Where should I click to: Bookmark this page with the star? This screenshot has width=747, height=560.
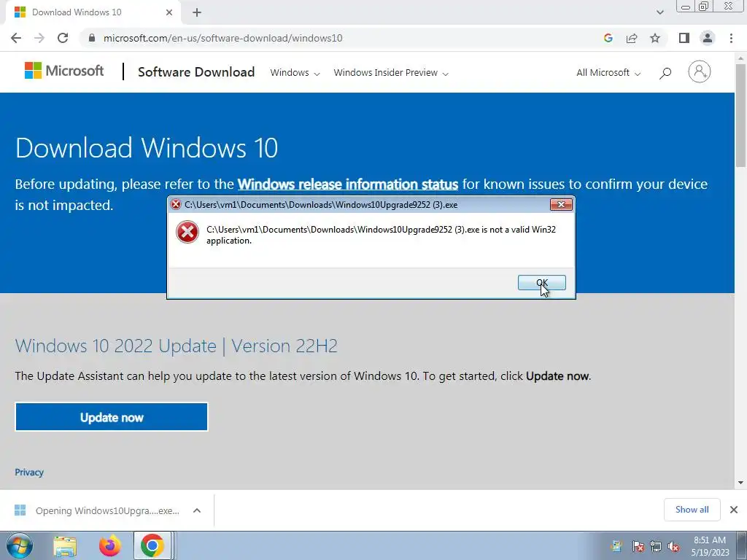point(655,38)
